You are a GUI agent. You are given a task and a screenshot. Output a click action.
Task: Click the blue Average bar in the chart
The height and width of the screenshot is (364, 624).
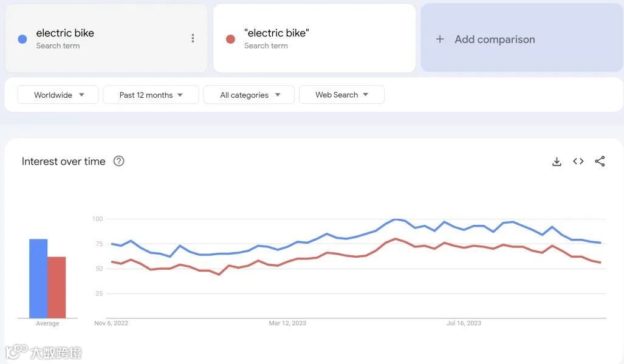(38, 280)
